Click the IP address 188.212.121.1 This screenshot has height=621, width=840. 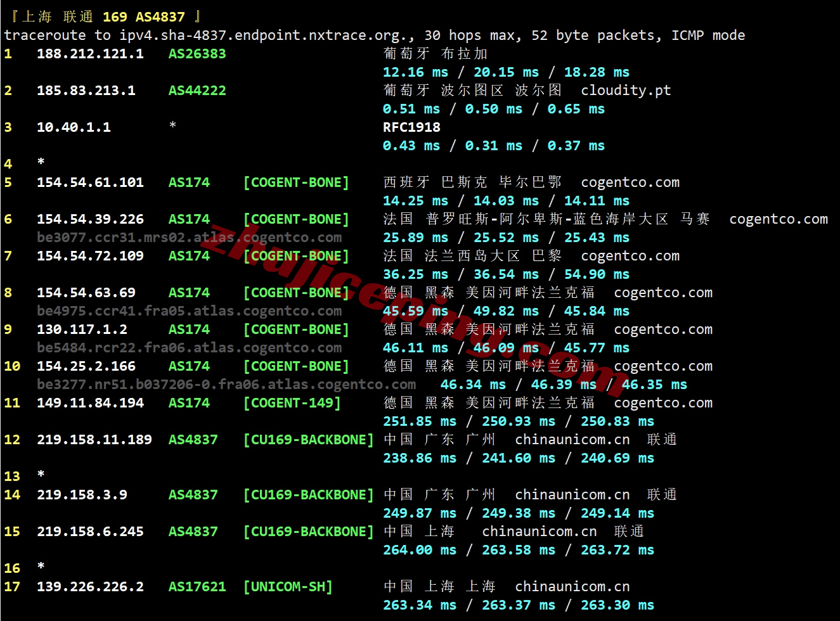coord(90,54)
